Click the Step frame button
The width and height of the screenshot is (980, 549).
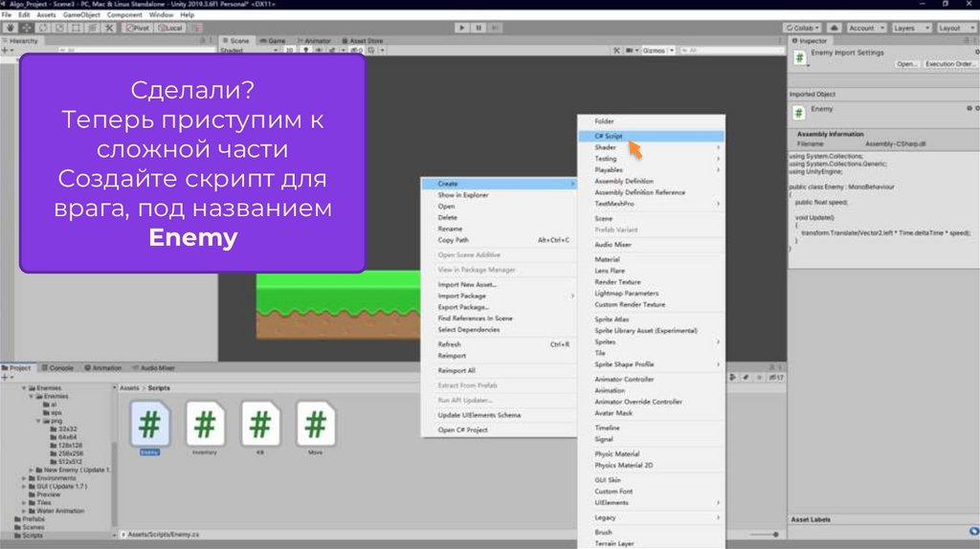(495, 28)
